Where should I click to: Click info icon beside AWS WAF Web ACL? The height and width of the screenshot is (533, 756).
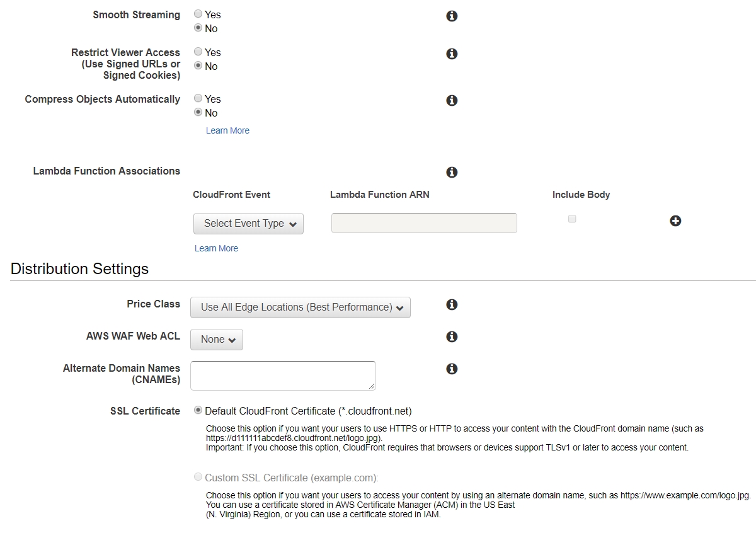[x=452, y=337]
